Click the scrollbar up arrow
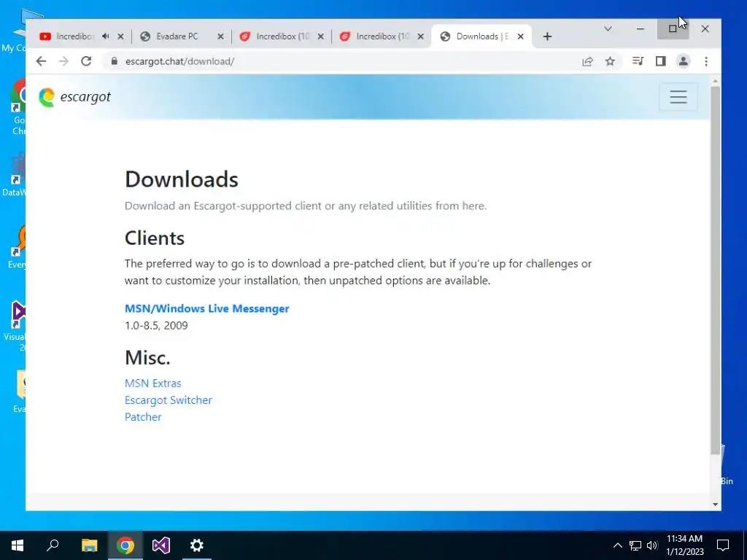The image size is (747, 560). coord(715,81)
